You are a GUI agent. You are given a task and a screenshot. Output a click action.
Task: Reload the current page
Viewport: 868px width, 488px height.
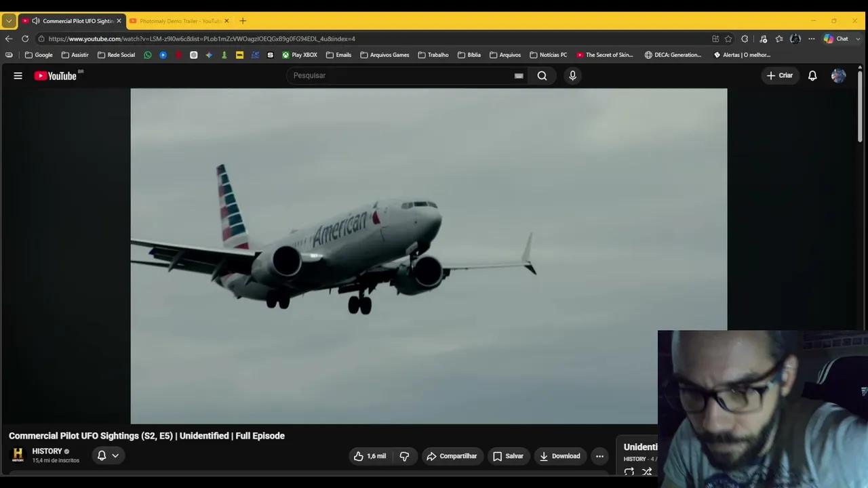click(x=25, y=39)
